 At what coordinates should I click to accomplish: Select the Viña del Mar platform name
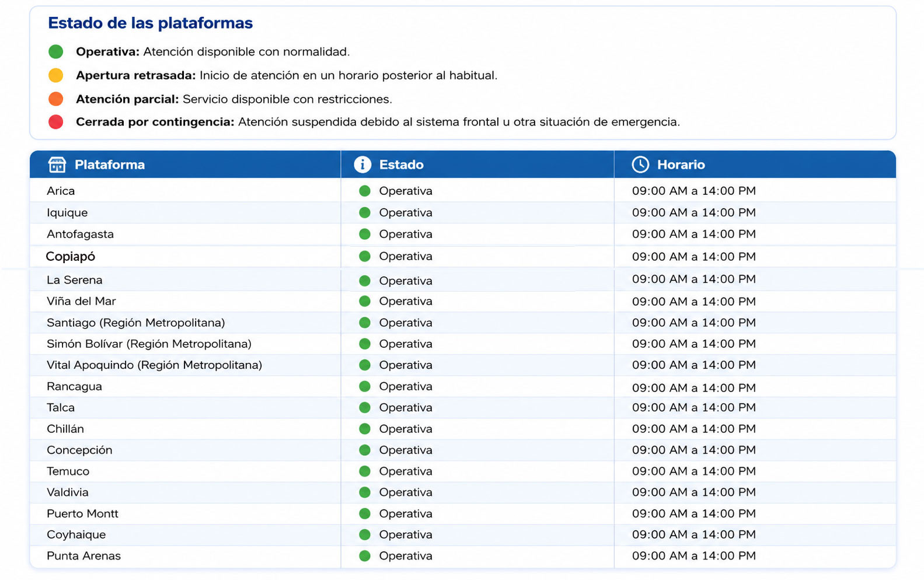click(x=81, y=301)
